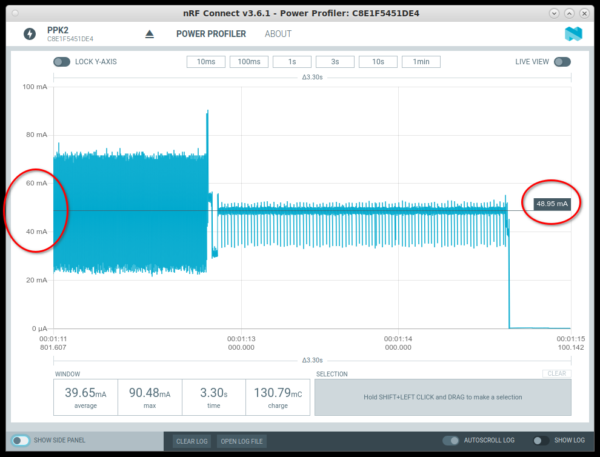Image resolution: width=600 pixels, height=457 pixels.
Task: Toggle Show Side Panel switch
Action: pyautogui.click(x=20, y=440)
